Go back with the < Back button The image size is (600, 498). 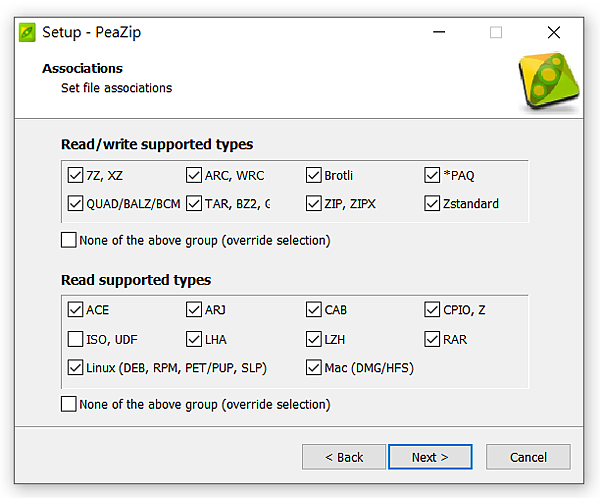344,457
